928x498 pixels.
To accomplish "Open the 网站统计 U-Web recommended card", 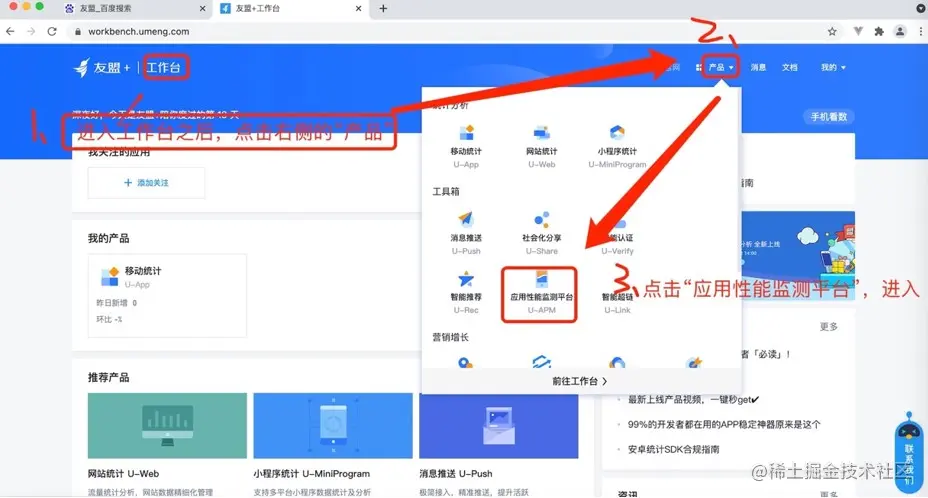I will tap(167, 444).
